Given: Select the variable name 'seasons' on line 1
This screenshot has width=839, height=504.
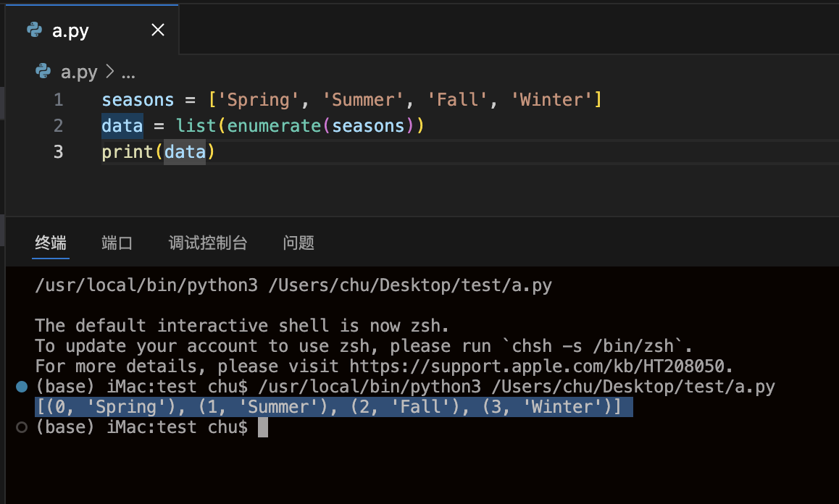Looking at the screenshot, I should click(x=137, y=99).
